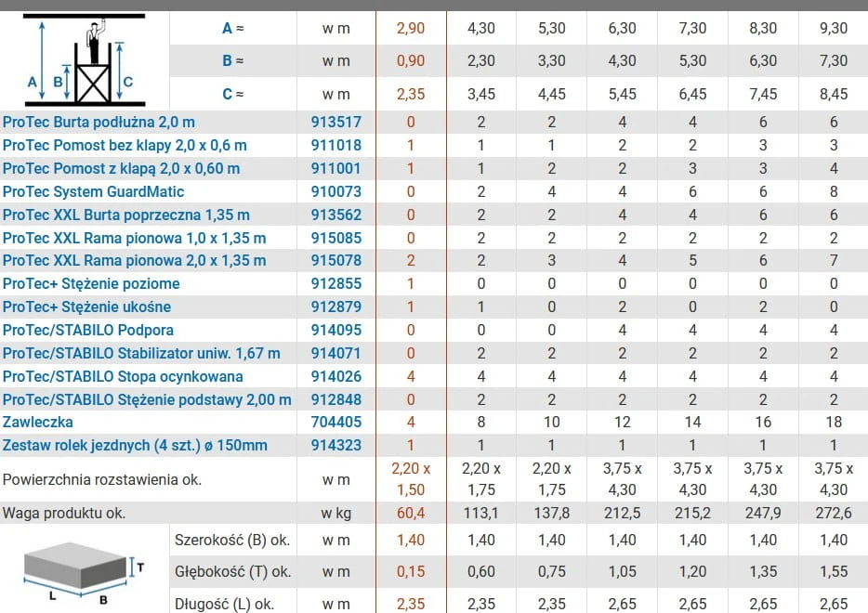
Task: Open ProTec+ Stężenie ukośne link
Action: (x=87, y=307)
